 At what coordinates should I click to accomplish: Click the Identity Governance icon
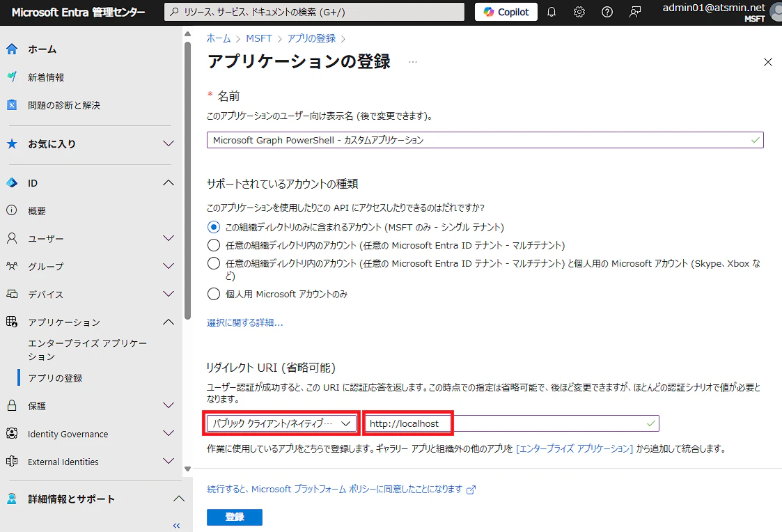12,433
